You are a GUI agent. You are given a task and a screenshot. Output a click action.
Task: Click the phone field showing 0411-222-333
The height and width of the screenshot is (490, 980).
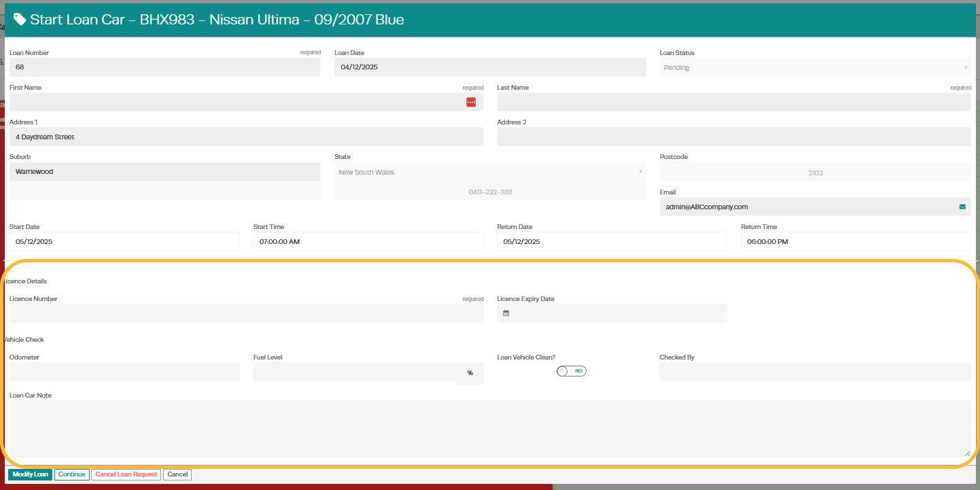[x=490, y=192]
